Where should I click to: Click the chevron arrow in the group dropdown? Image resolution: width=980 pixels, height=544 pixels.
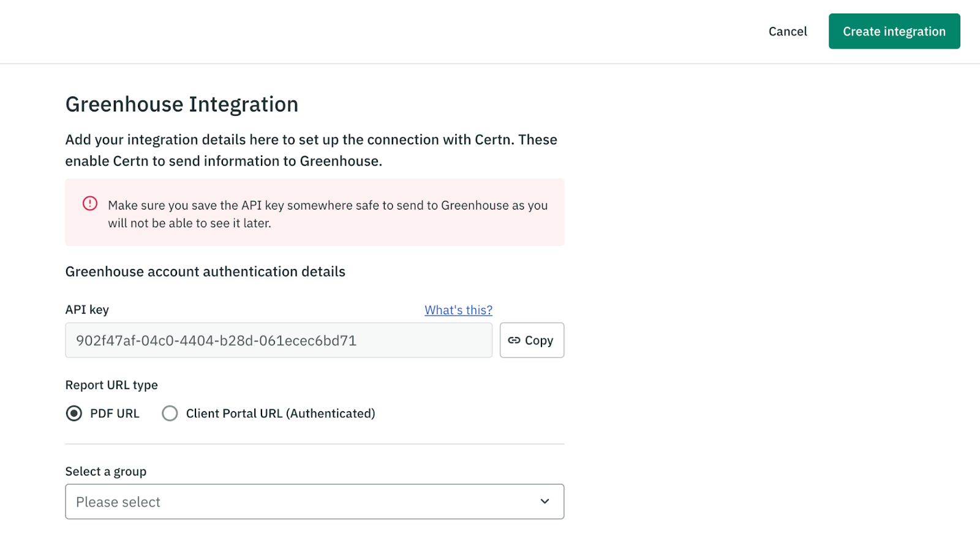pos(545,502)
